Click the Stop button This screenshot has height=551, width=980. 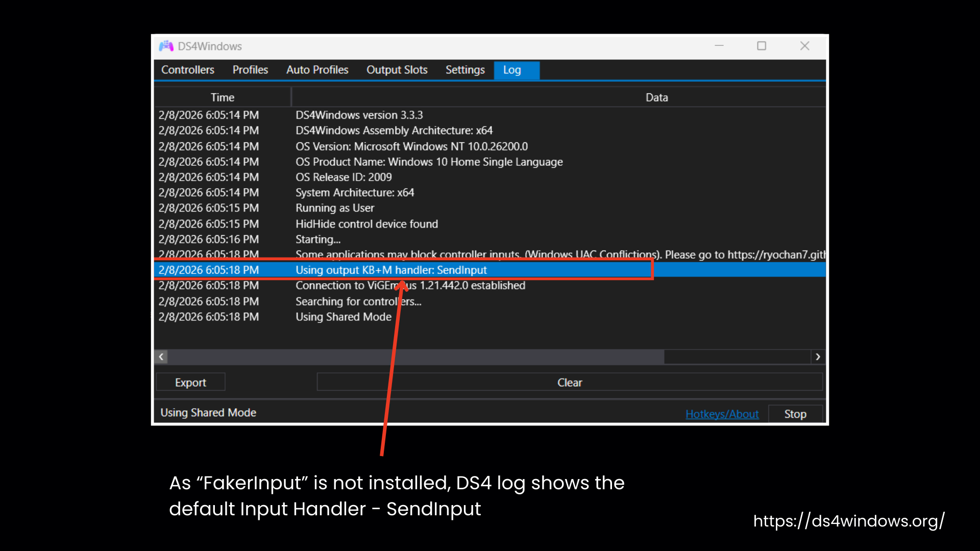(795, 414)
